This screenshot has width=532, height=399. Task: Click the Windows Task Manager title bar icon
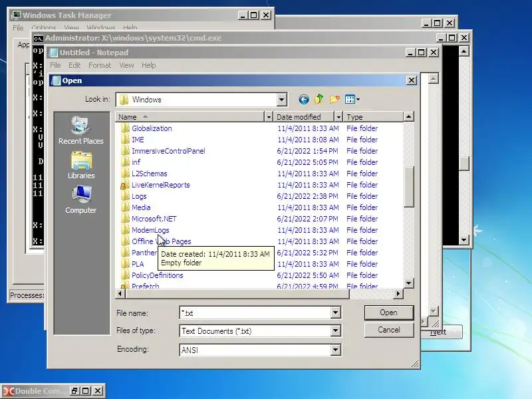pos(15,15)
